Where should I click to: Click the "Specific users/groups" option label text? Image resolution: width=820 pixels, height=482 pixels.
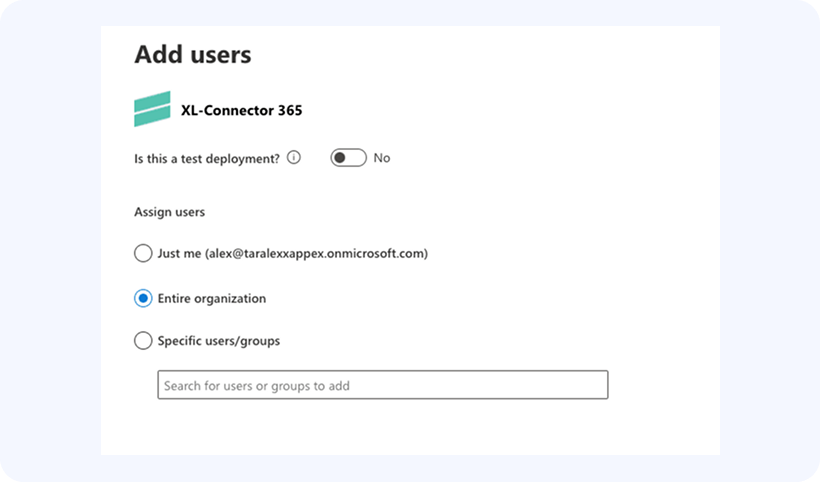pos(219,341)
